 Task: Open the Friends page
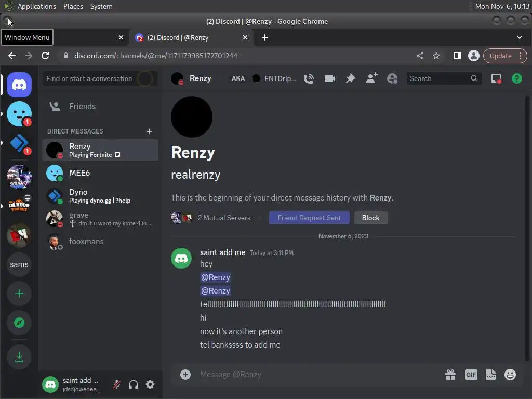pyautogui.click(x=100, y=106)
